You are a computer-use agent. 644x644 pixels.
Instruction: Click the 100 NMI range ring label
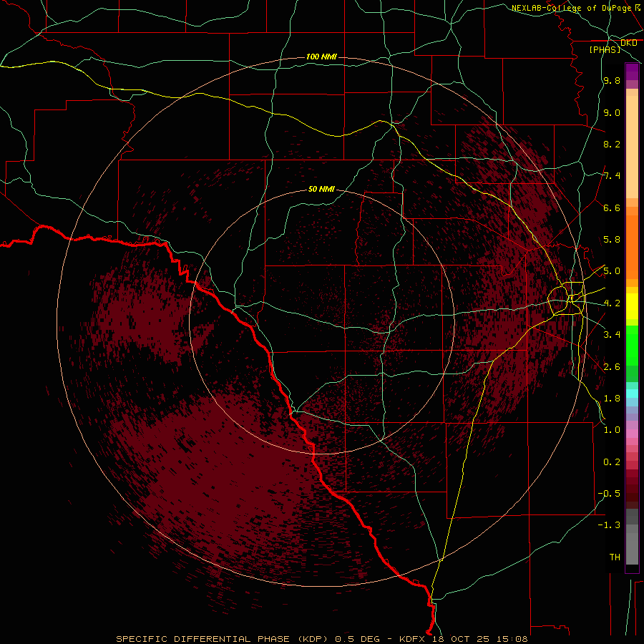(321, 57)
